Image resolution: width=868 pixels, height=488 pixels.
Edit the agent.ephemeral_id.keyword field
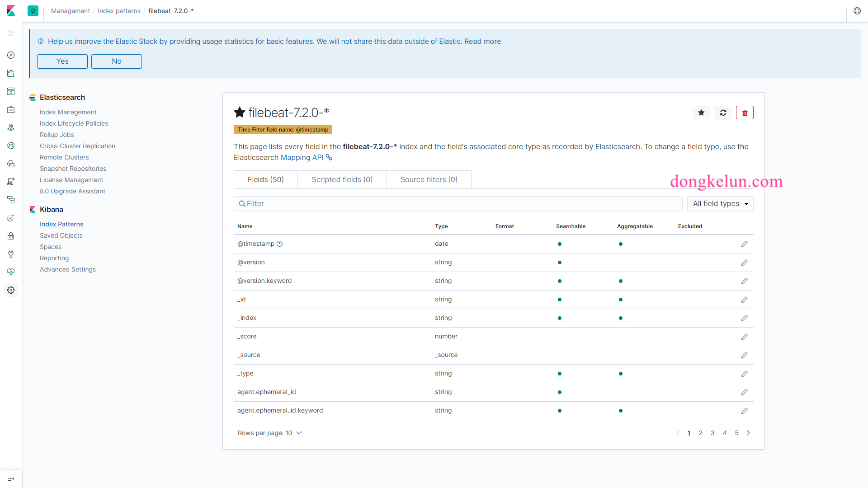tap(745, 411)
